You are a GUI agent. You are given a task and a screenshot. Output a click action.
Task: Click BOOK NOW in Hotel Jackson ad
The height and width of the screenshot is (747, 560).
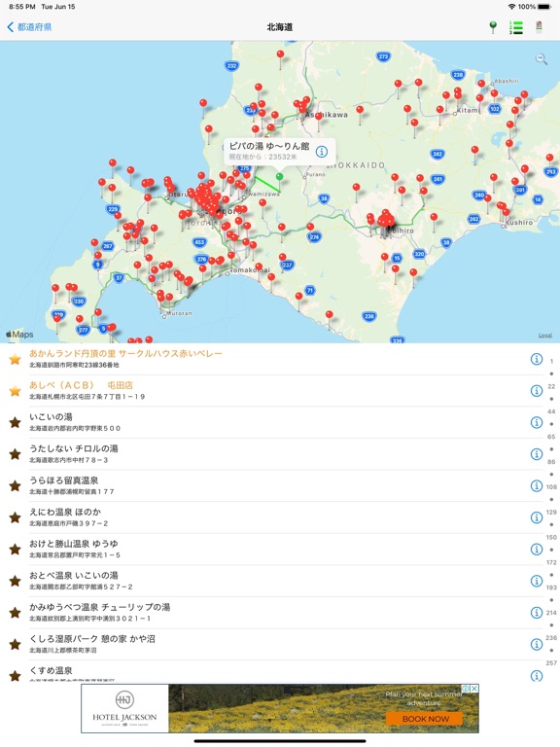pyautogui.click(x=425, y=719)
